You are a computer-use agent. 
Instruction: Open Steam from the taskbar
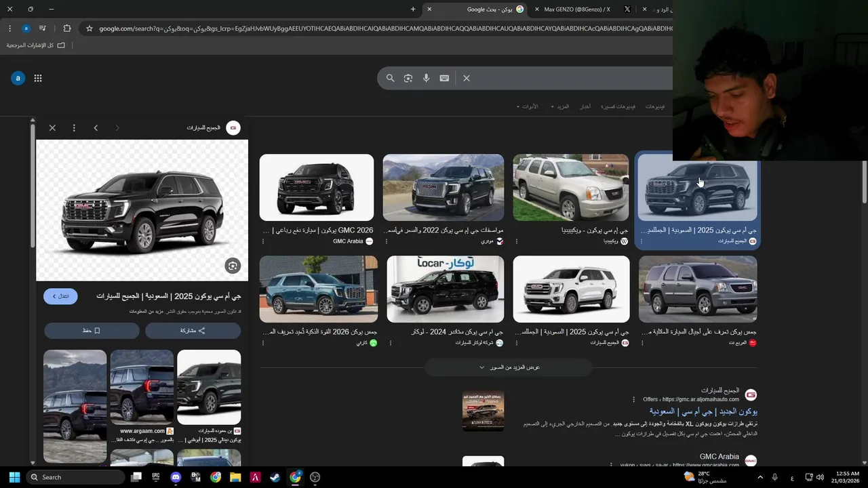(275, 477)
